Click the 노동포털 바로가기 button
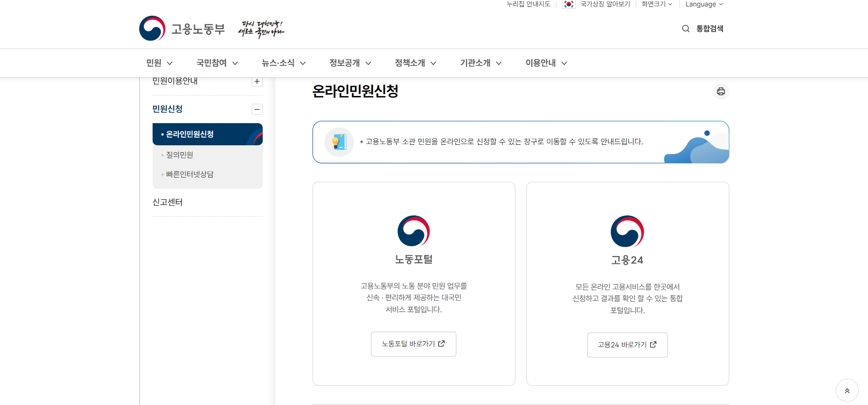 [413, 344]
